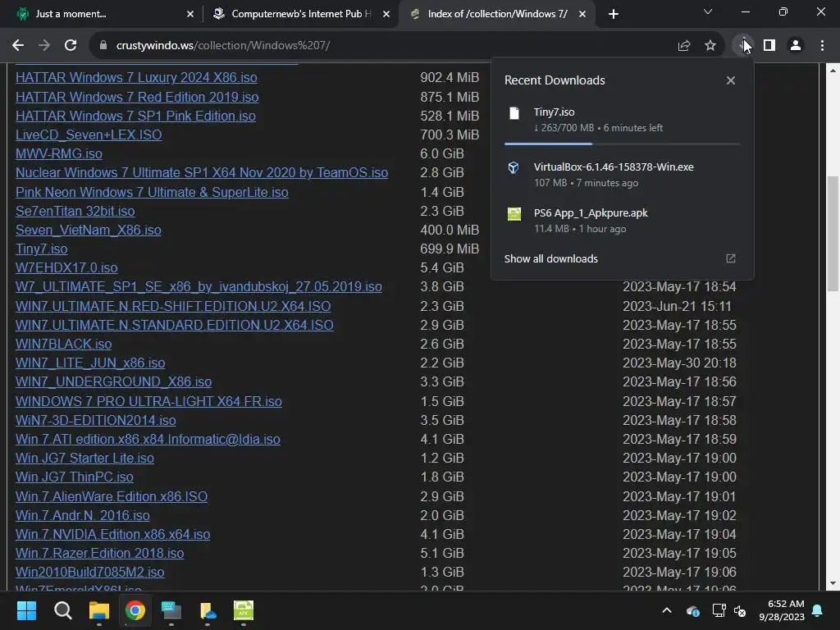Viewport: 840px width, 630px height.
Task: Click WIN7.ULTIMATE.N.RED-SHIFT.EDITION.U2.X64.ISO link
Action: pos(173,306)
